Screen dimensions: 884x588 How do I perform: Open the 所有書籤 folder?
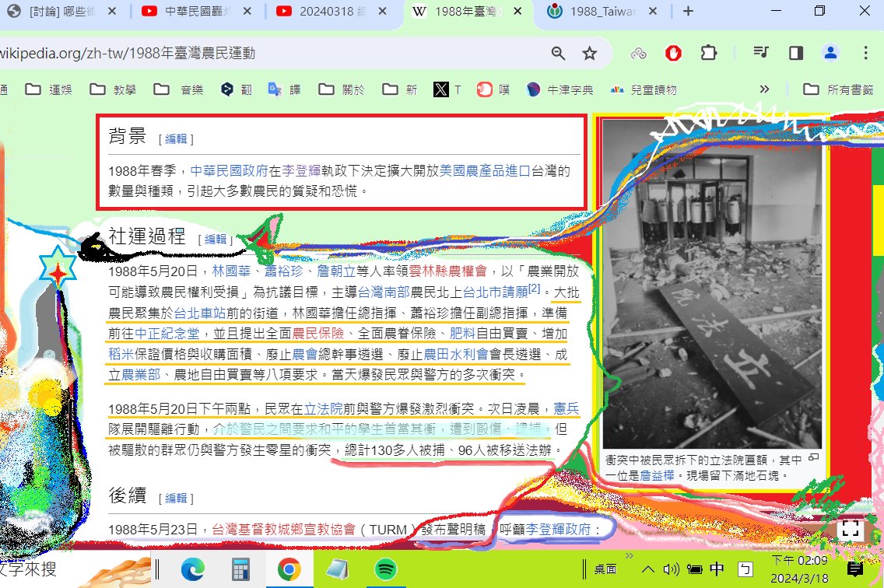(x=838, y=89)
